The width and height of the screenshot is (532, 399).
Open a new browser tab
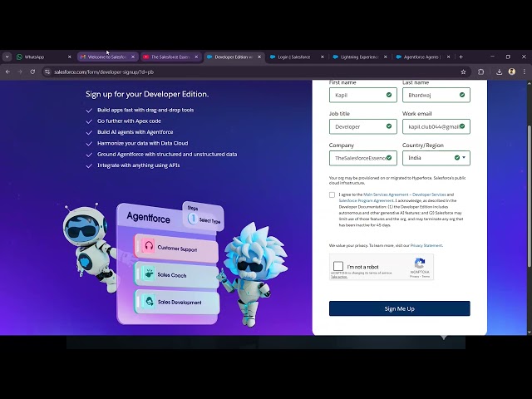point(461,57)
